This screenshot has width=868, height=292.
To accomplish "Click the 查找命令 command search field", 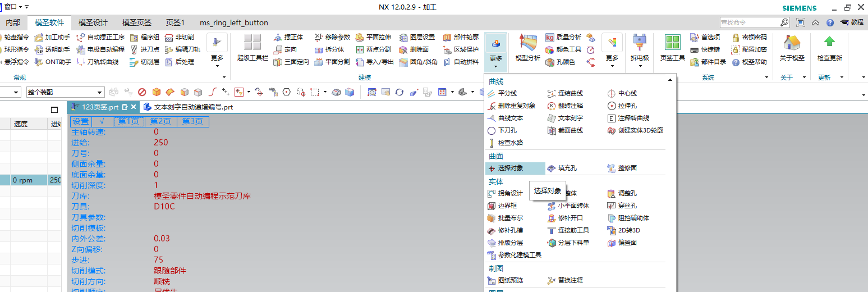I will coord(750,22).
